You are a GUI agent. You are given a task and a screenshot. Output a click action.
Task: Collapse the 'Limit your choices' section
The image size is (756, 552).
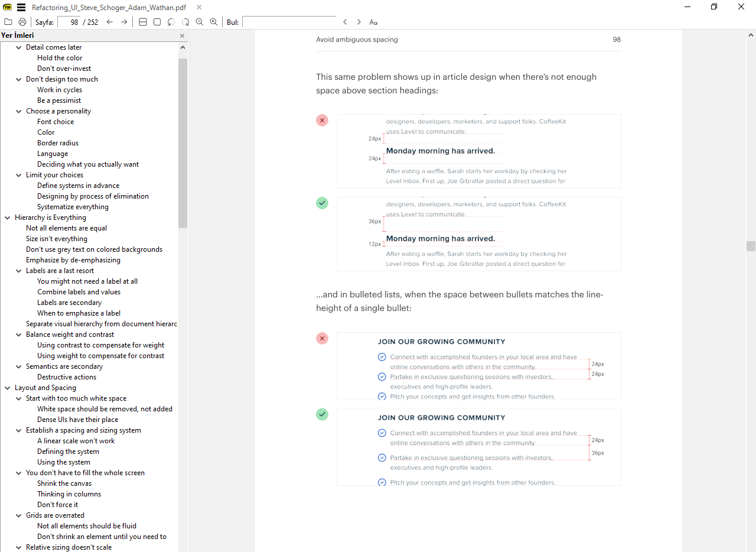19,175
